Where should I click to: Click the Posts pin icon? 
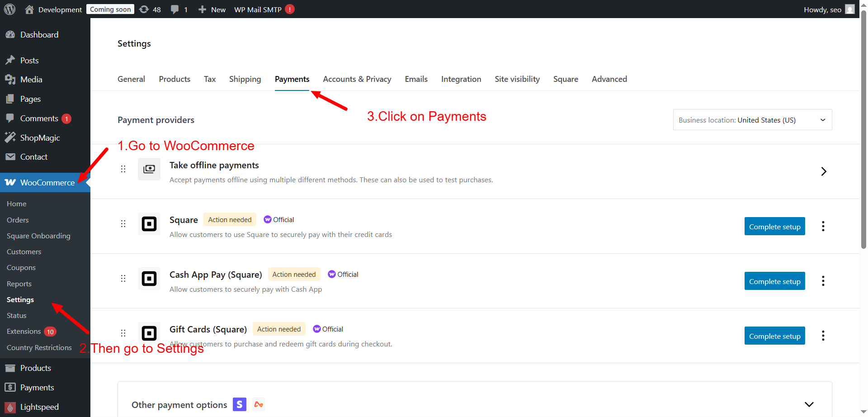[10, 60]
